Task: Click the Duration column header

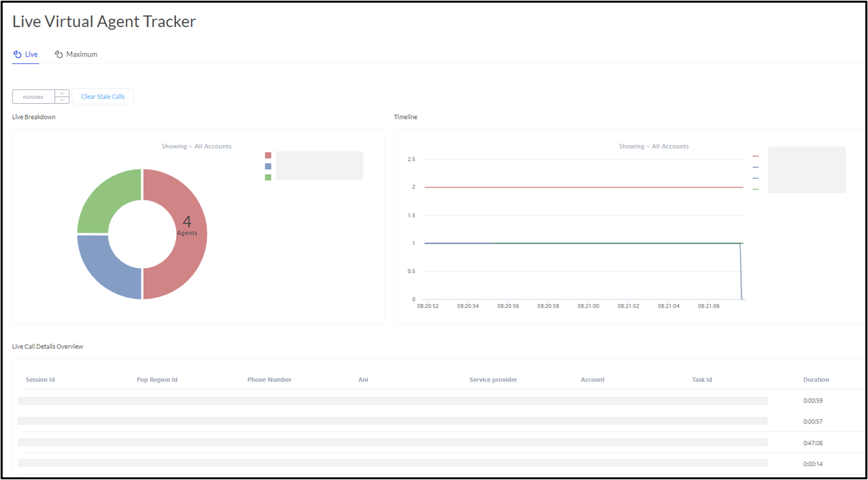Action: click(816, 380)
